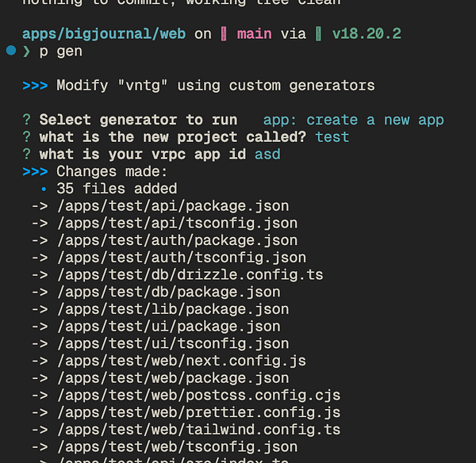The height and width of the screenshot is (463, 476).
Task: Click the 'test' project name answer
Action: 332,137
